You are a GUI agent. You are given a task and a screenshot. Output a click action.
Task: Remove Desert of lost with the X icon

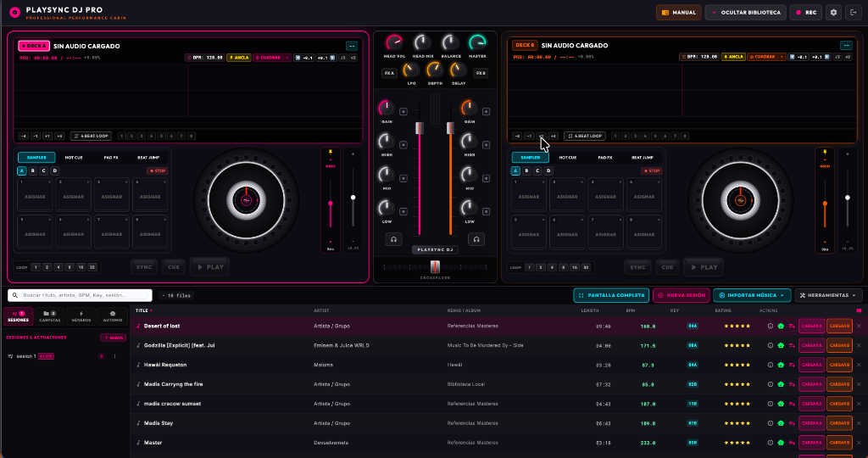[859, 327]
